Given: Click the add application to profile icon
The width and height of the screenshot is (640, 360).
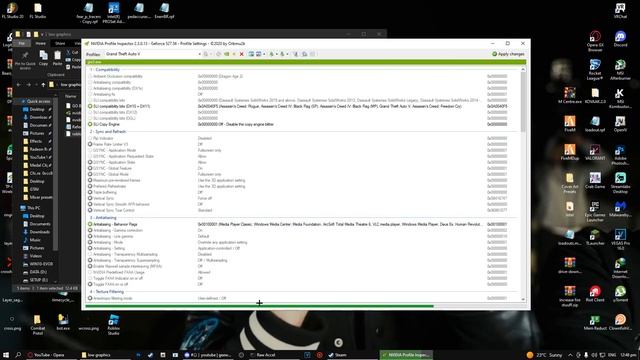Looking at the screenshot, I should (251, 54).
